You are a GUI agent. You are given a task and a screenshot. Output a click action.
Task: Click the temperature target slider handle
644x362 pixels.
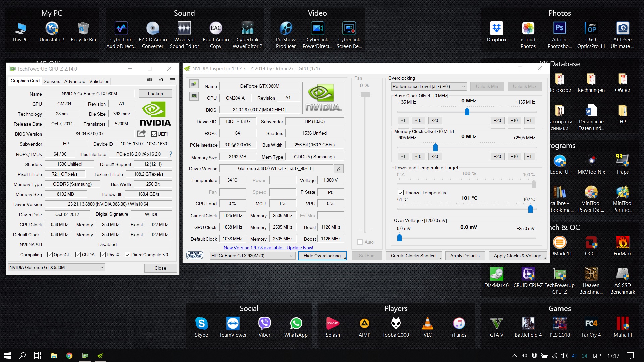pyautogui.click(x=530, y=208)
